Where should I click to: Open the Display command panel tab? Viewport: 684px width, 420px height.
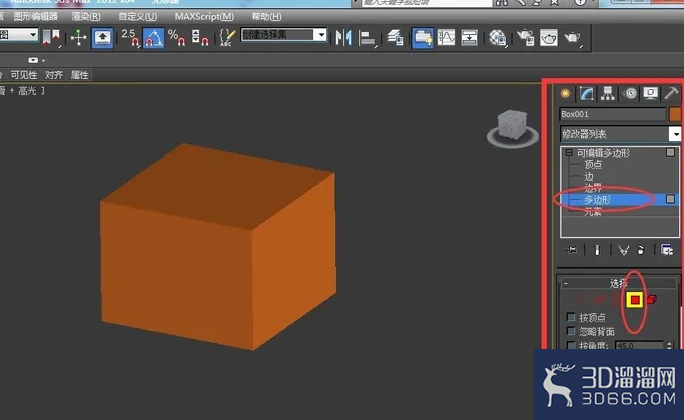[650, 93]
